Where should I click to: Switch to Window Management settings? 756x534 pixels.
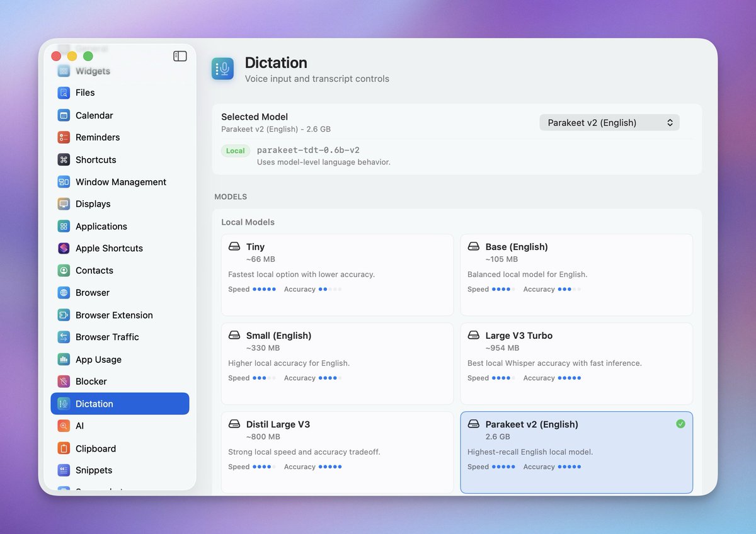pyautogui.click(x=120, y=182)
